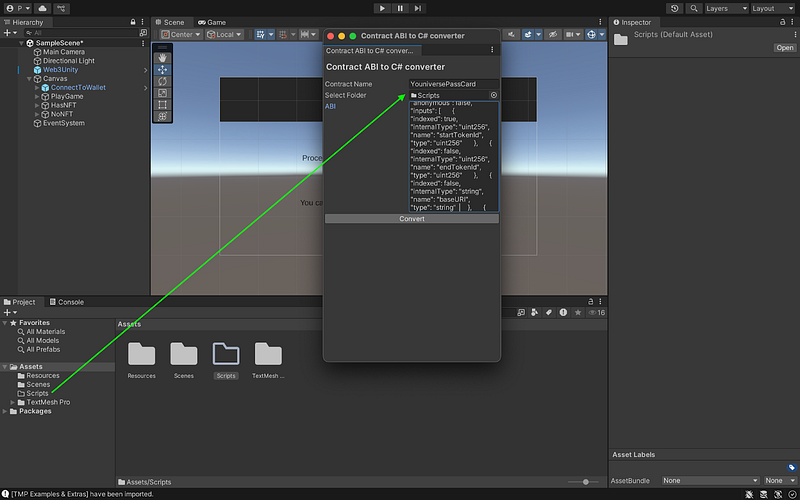Click the global search magnifier icon
The height and width of the screenshot is (500, 800).
694,8
